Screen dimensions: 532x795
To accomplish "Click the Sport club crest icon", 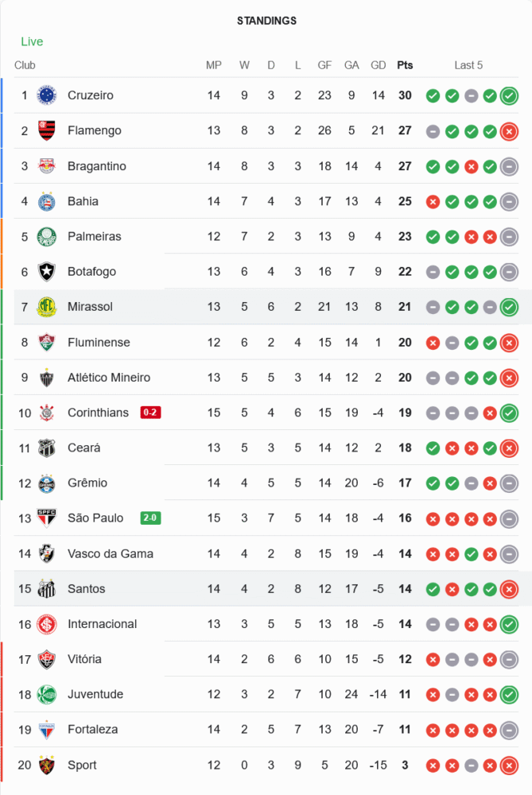I will click(47, 765).
